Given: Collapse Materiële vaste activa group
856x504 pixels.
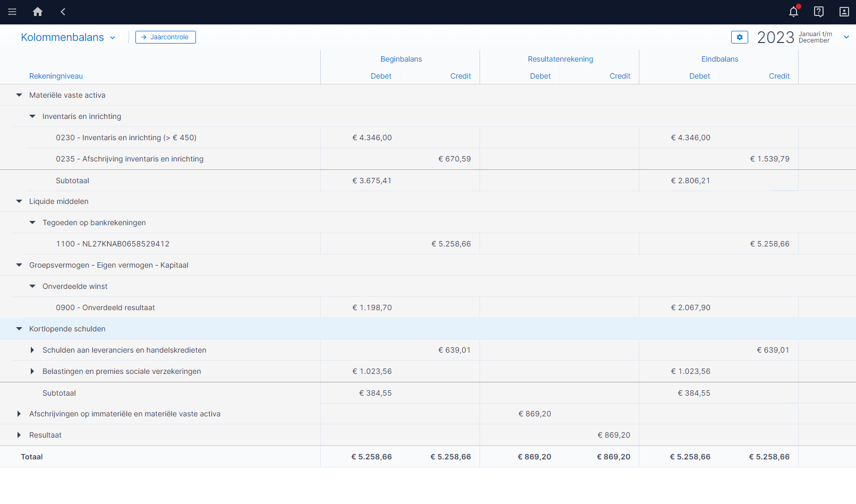Looking at the screenshot, I should click(x=19, y=95).
